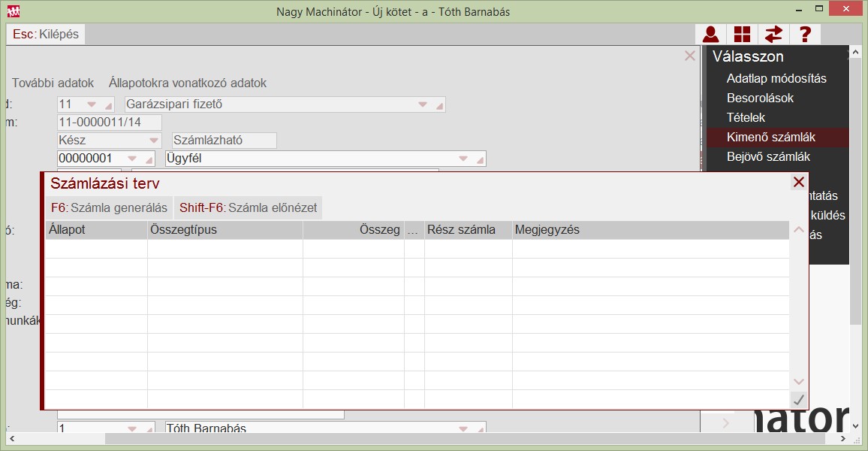Open the four-squares module grid icon

coord(742,35)
